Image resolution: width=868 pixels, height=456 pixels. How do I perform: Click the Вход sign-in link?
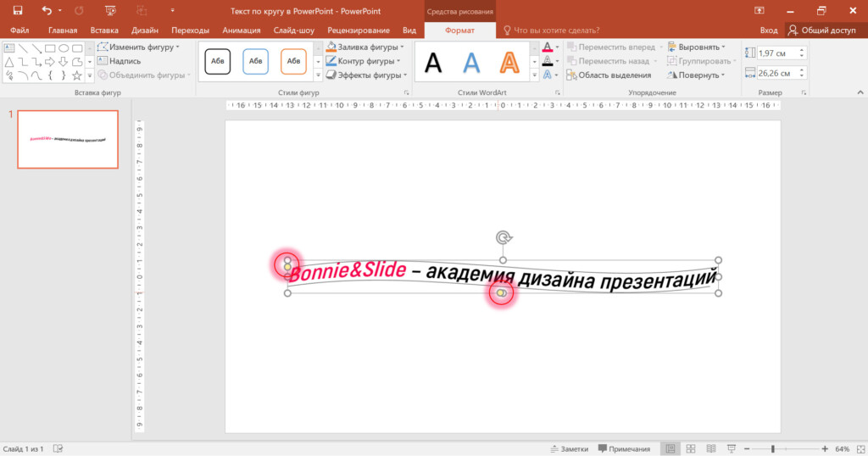768,31
